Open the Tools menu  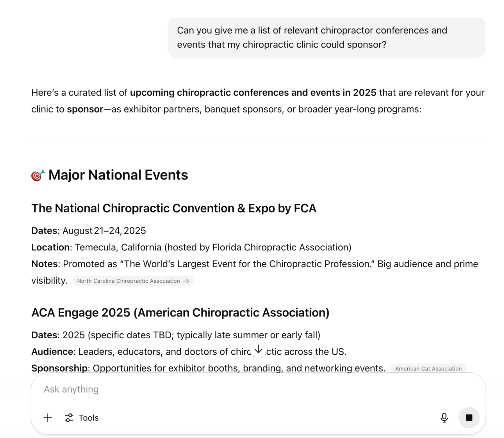(82, 418)
